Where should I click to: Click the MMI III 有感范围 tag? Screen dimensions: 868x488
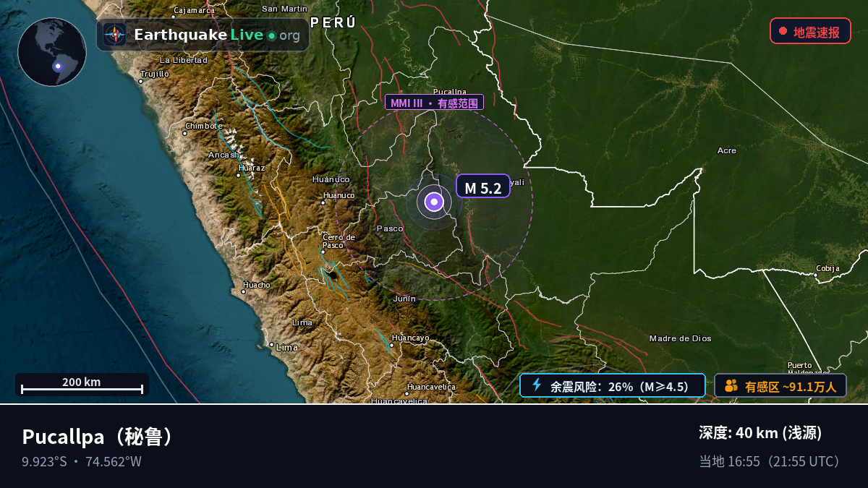pyautogui.click(x=434, y=103)
